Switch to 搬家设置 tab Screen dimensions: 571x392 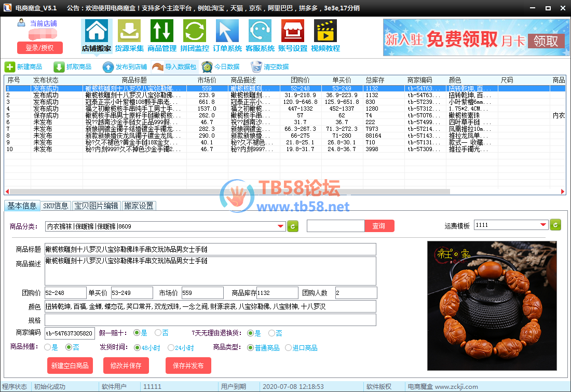click(139, 206)
